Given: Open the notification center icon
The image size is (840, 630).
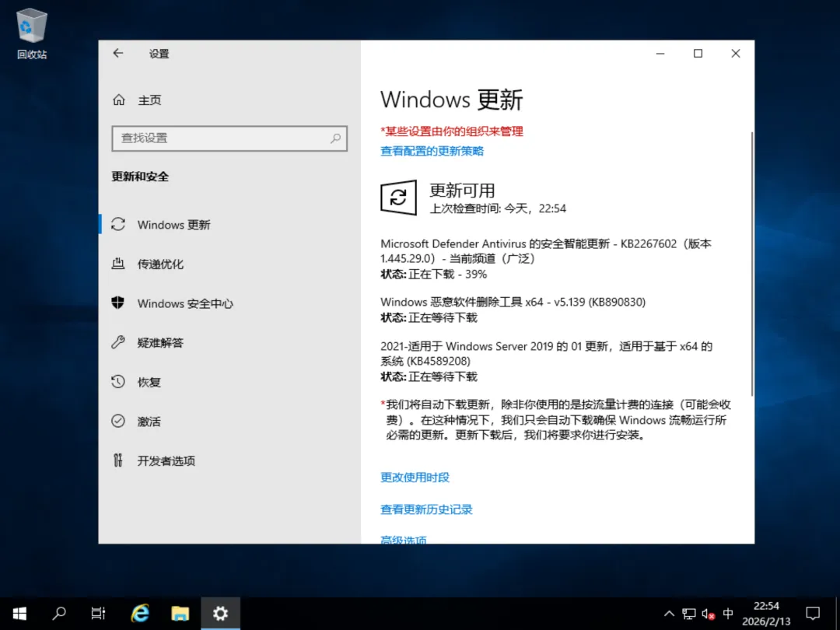Looking at the screenshot, I should point(813,614).
